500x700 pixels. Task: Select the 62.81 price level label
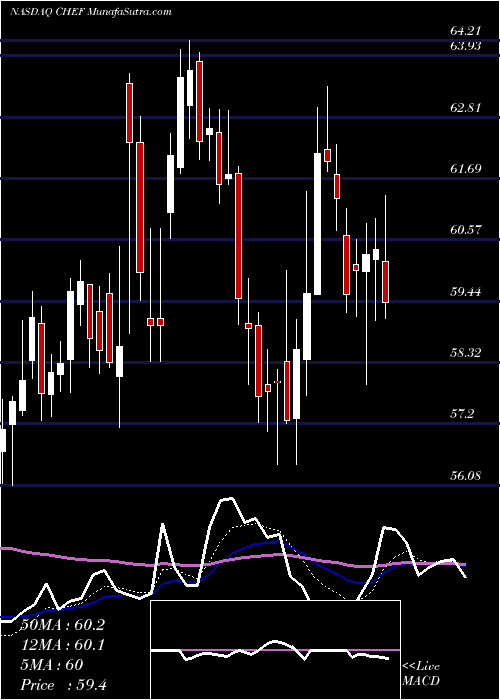465,108
